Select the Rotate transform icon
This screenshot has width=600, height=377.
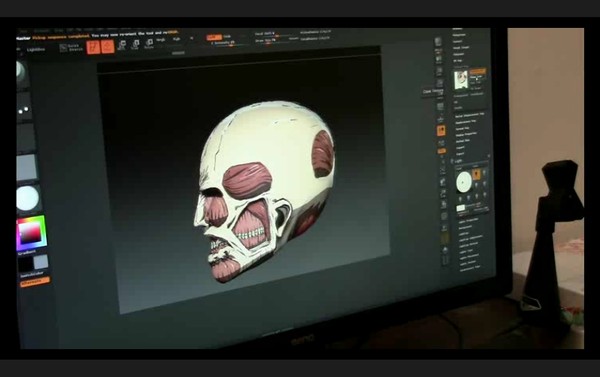(149, 44)
